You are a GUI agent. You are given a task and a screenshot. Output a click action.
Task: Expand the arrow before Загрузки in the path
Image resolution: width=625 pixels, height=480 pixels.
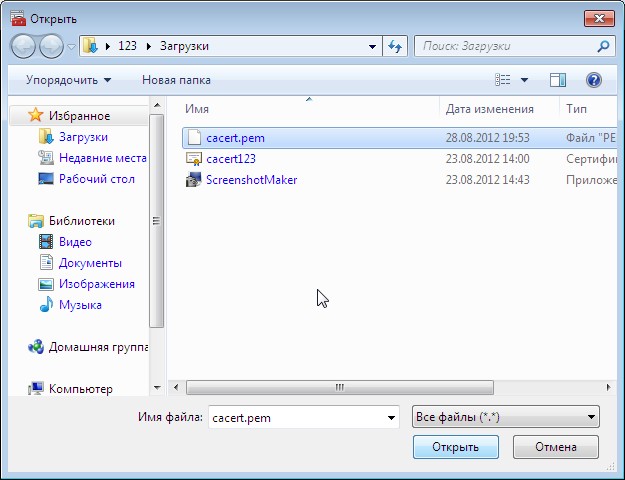149,46
